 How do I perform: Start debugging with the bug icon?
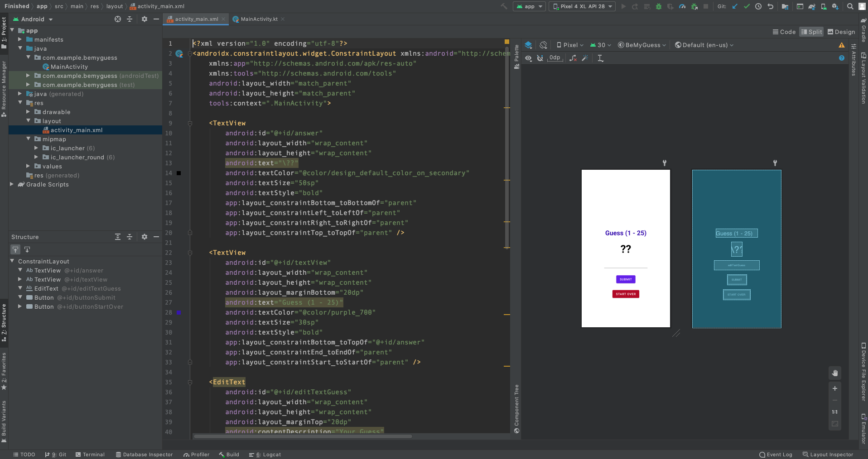[x=659, y=6]
